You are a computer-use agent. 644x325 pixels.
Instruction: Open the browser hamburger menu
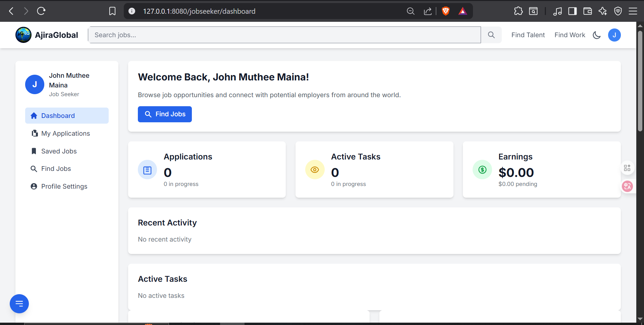(633, 11)
